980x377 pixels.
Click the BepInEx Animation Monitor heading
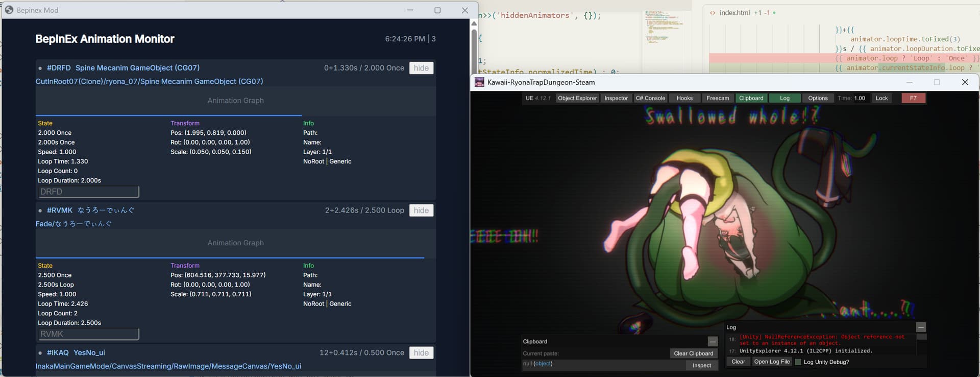click(105, 39)
